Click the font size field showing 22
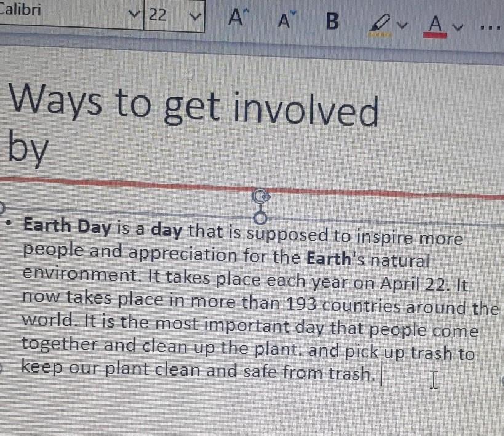This screenshot has width=504, height=436. (x=174, y=15)
